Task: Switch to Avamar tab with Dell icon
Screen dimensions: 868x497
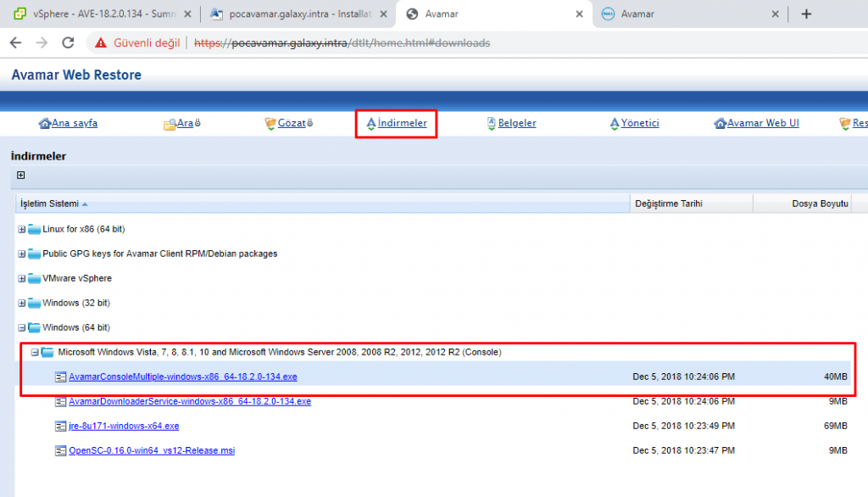Action: pyautogui.click(x=689, y=14)
